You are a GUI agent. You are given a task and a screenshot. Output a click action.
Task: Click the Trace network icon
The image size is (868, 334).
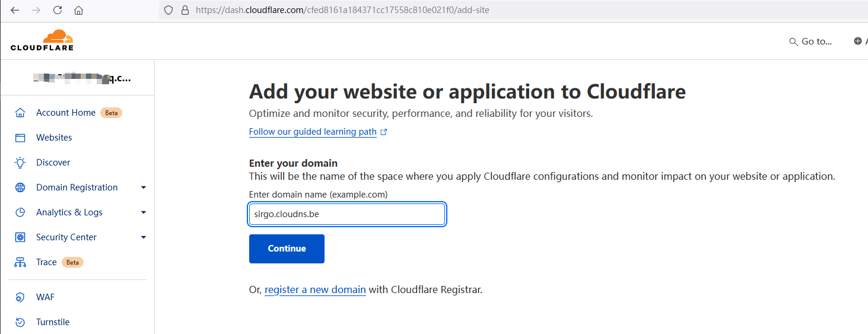coord(20,262)
